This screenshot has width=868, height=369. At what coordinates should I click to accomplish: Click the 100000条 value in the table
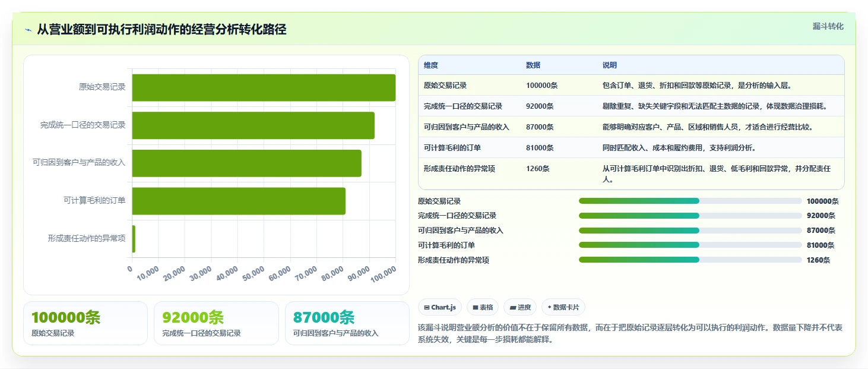click(x=541, y=86)
